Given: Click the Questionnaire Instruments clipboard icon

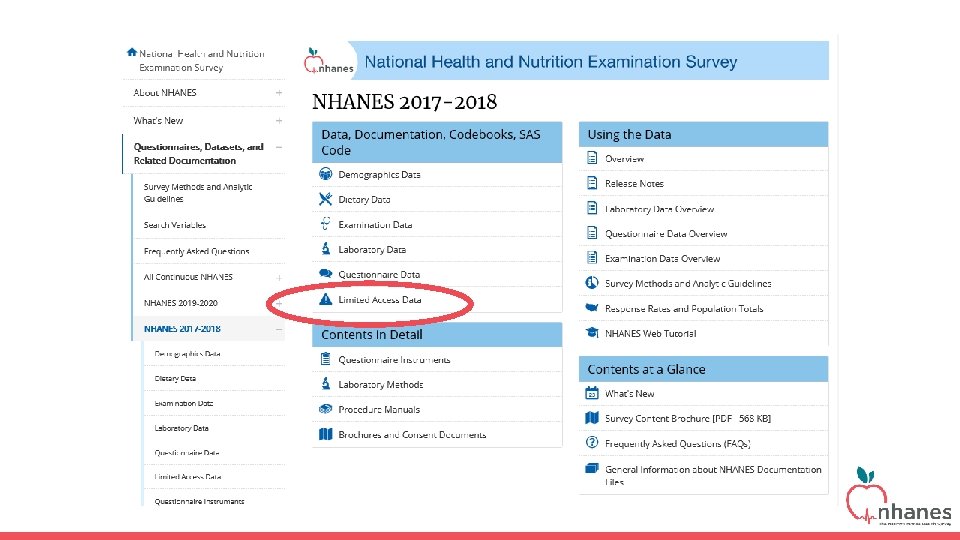Looking at the screenshot, I should click(326, 359).
